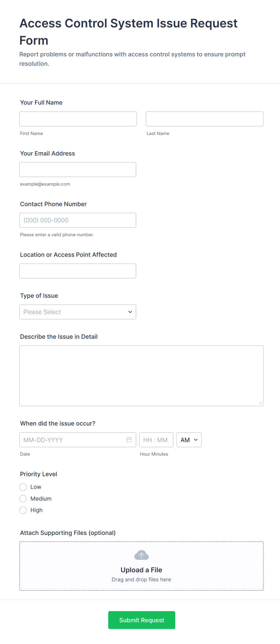This screenshot has height=644, width=280.
Task: Click the Drag and drop files area
Action: tap(142, 580)
